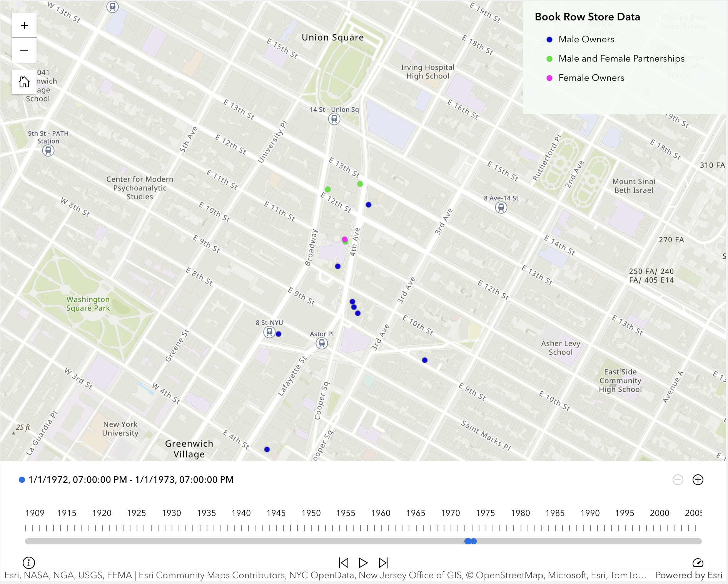This screenshot has width=728, height=584.
Task: Click the Astor Pl station icon
Action: click(x=322, y=343)
